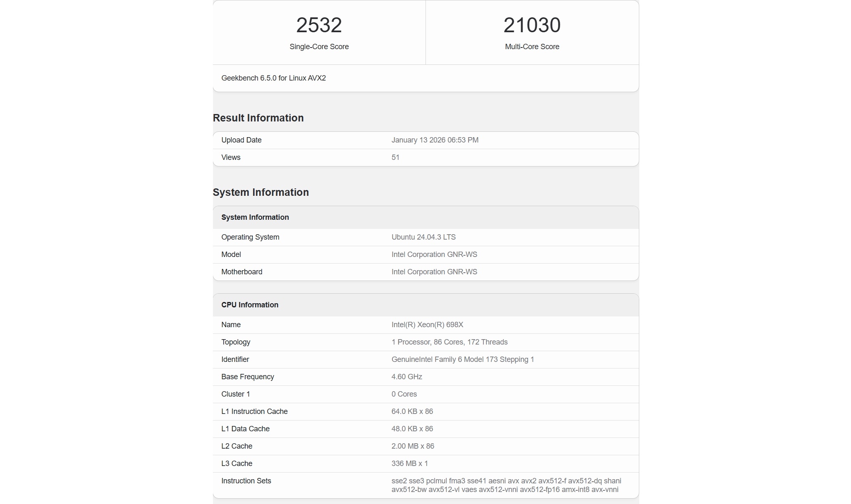Click the CPU Information table header

tap(250, 305)
